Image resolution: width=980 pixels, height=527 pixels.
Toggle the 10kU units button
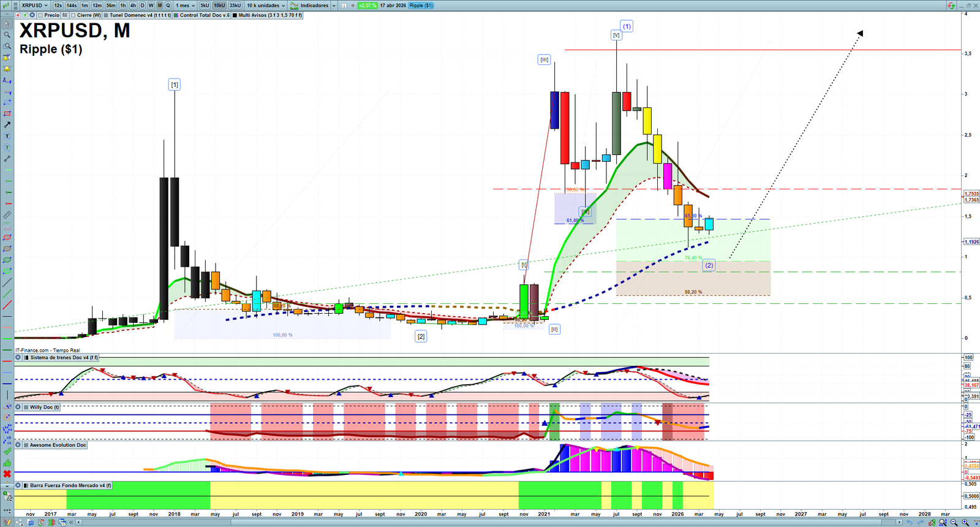[219, 6]
